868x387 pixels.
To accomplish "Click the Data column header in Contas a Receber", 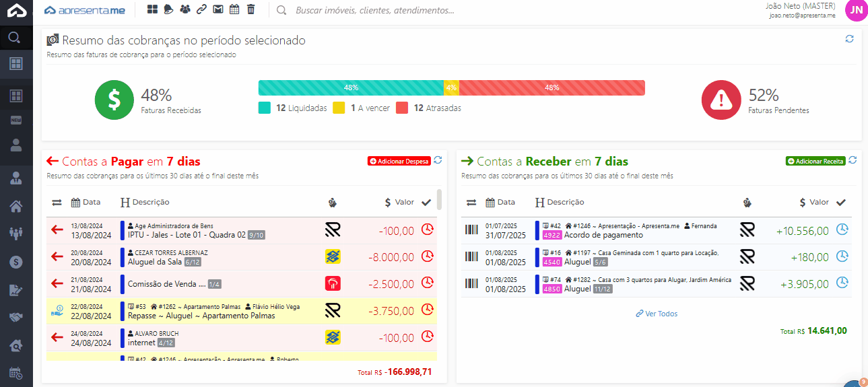I will click(500, 202).
